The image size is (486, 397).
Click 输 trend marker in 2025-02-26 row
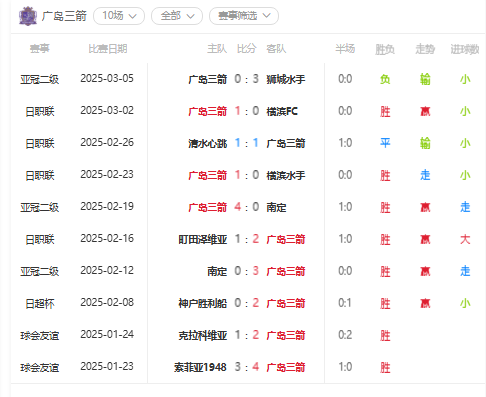pyautogui.click(x=425, y=143)
